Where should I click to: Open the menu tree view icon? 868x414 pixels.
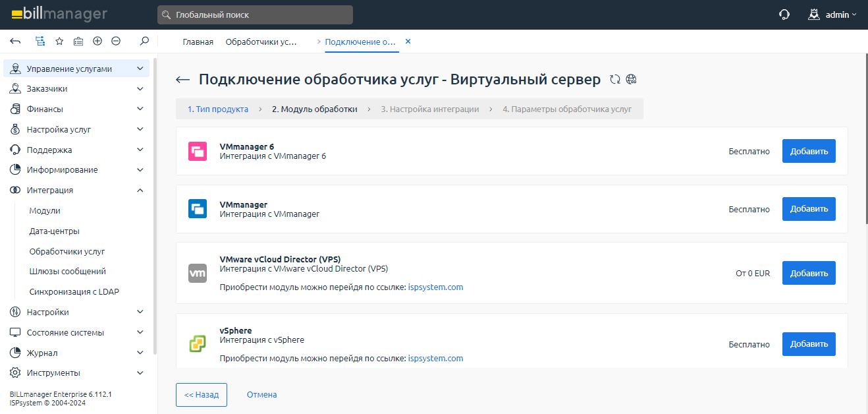coord(40,41)
